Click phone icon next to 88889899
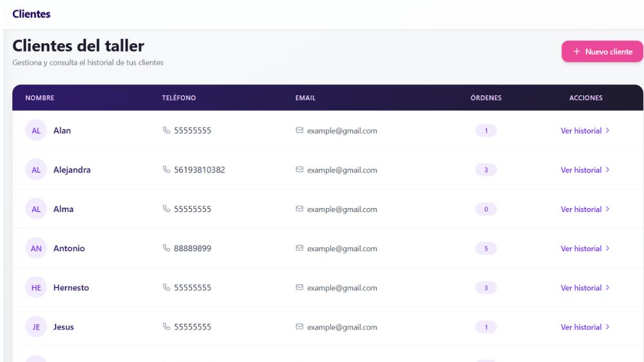The width and height of the screenshot is (644, 362). click(166, 248)
